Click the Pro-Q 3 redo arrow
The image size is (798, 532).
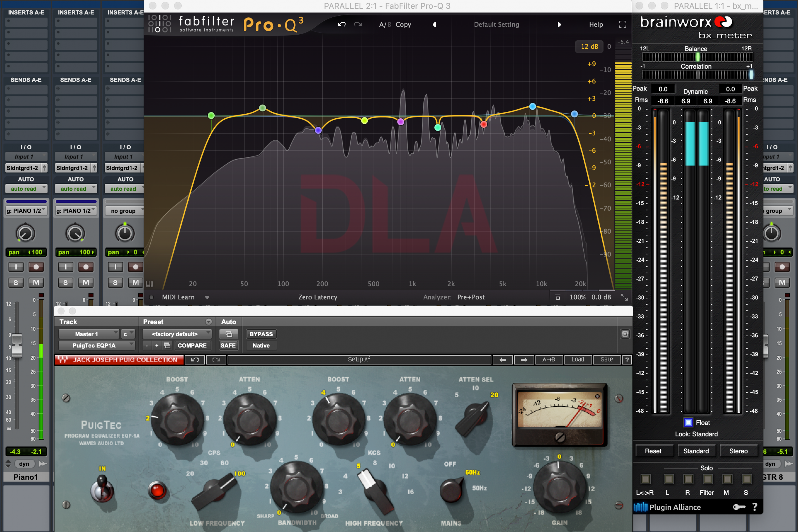click(x=358, y=24)
